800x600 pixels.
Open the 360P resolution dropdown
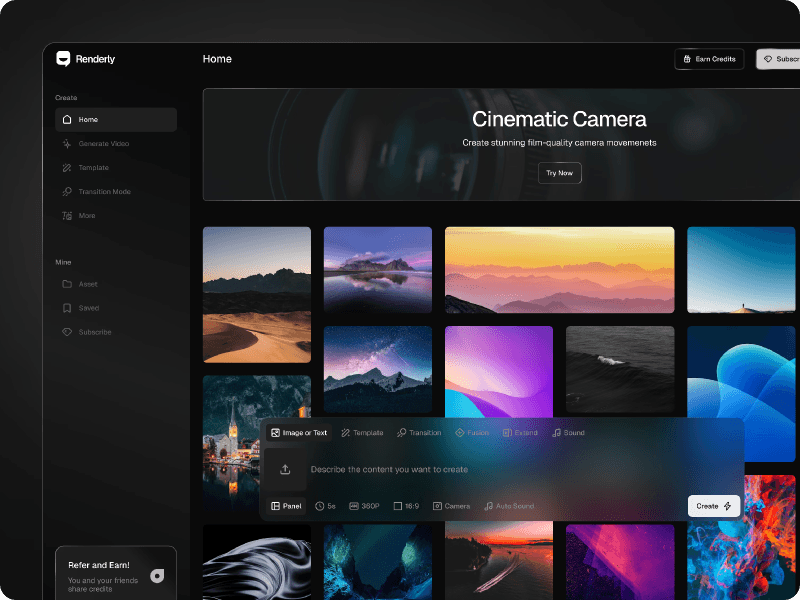pos(364,506)
